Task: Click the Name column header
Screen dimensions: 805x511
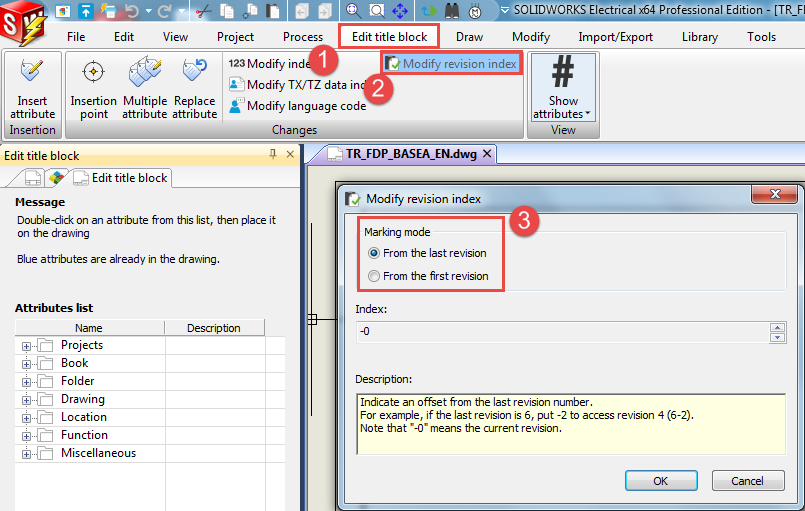Action: (89, 328)
